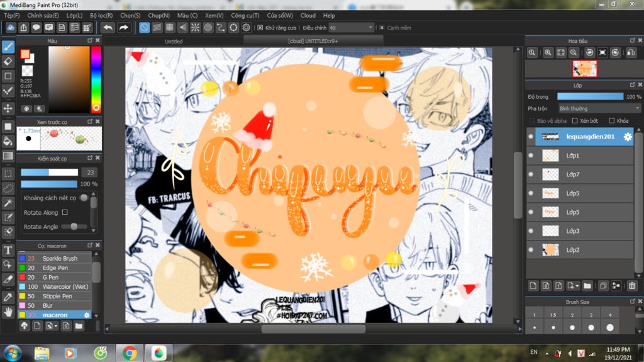Select the Bucket fill tool
The height and width of the screenshot is (362, 644).
click(x=8, y=141)
